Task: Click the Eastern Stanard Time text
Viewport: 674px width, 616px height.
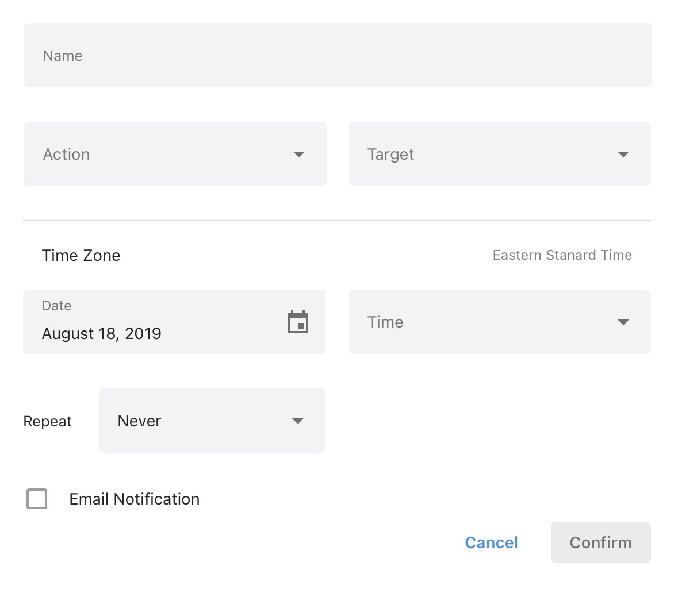Action: [x=562, y=255]
